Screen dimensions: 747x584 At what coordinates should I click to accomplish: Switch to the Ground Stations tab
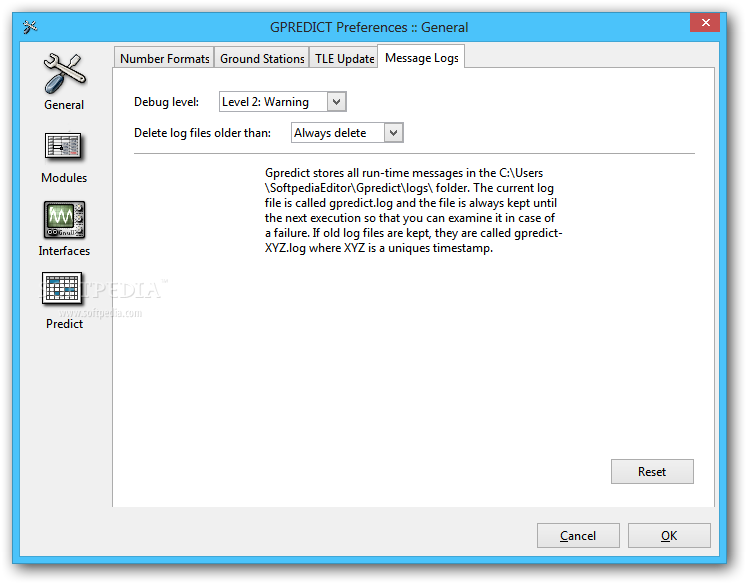click(x=262, y=59)
